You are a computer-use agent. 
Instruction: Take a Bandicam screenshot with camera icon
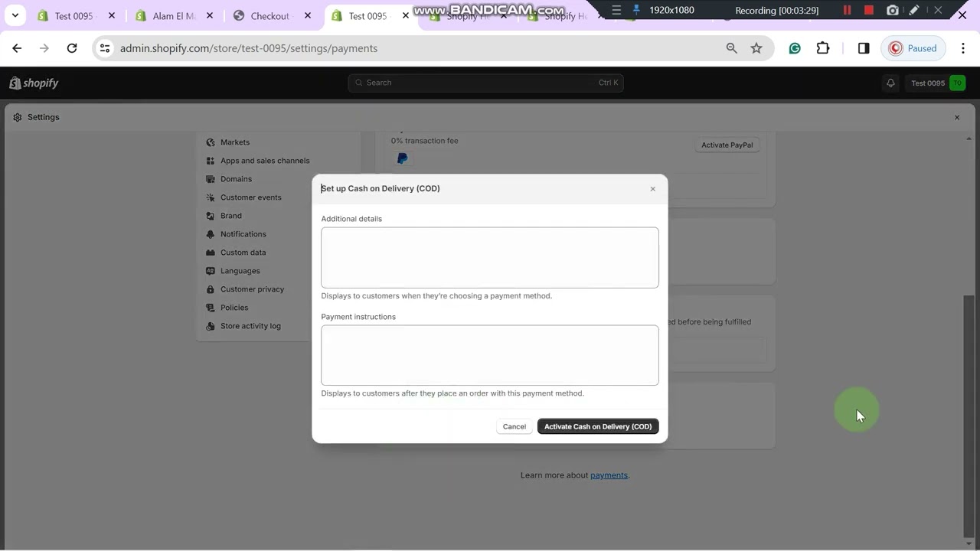coord(893,10)
